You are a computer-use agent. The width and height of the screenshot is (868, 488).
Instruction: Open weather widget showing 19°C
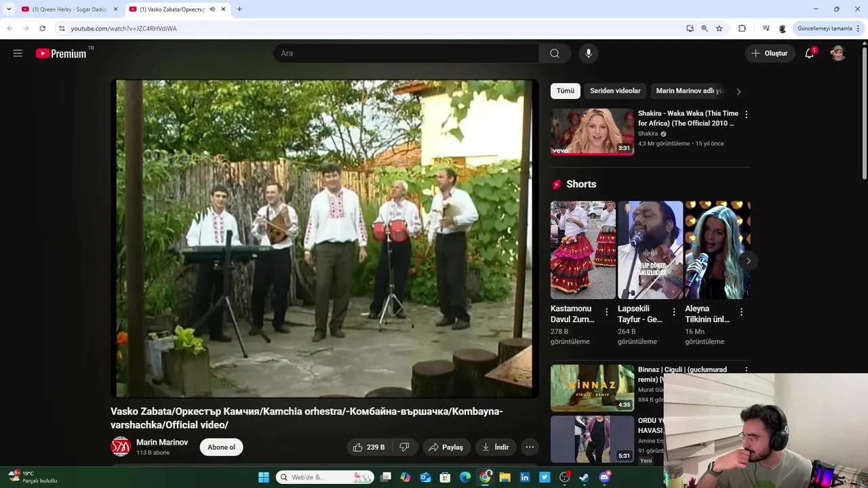coord(33,477)
